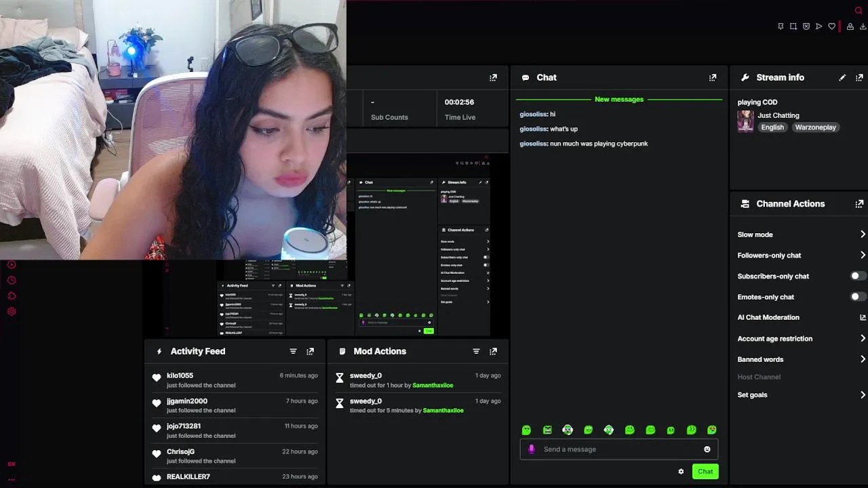Edit stream info with the pencil icon
Image resolution: width=868 pixels, height=488 pixels.
(x=842, y=78)
